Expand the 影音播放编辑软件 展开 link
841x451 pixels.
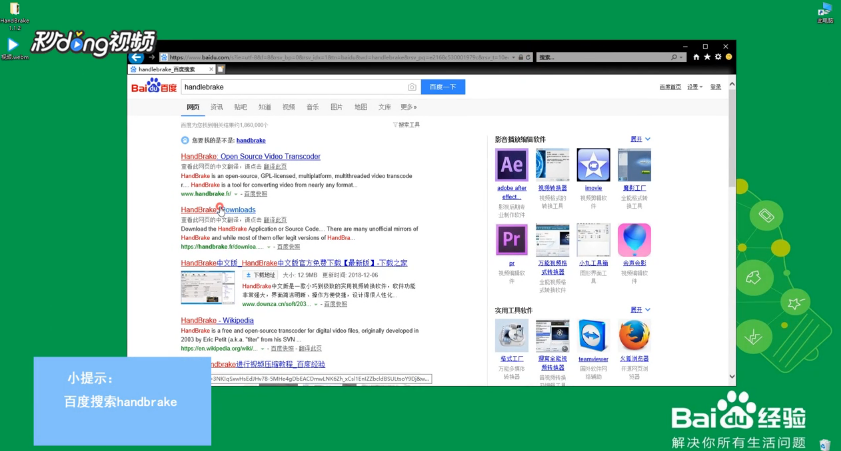click(640, 139)
